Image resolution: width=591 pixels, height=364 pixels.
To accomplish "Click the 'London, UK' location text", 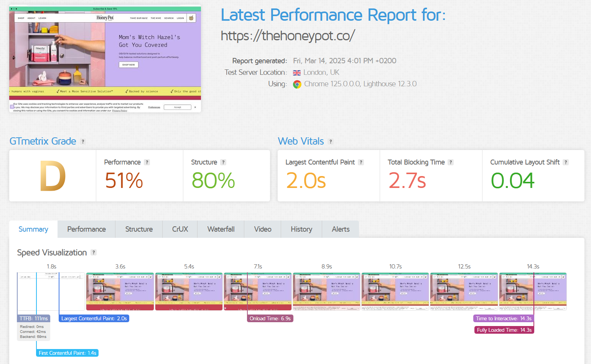I will pyautogui.click(x=321, y=72).
